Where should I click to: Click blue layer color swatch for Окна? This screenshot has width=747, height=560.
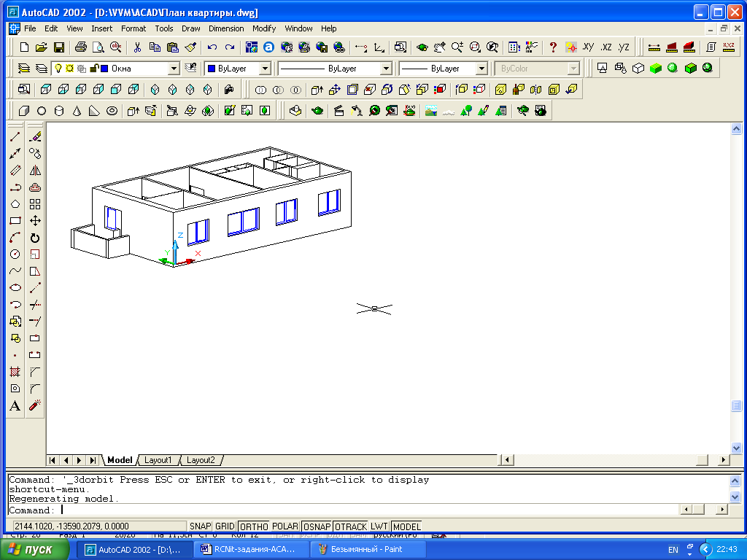coord(104,69)
